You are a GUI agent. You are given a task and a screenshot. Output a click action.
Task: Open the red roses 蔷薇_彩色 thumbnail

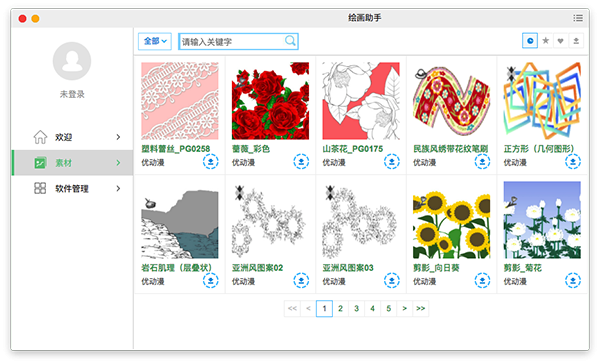pyautogui.click(x=270, y=101)
